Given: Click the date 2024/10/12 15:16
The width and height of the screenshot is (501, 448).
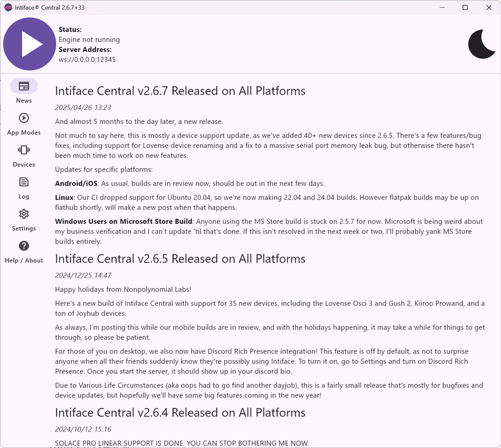Looking at the screenshot, I should coord(83,429).
